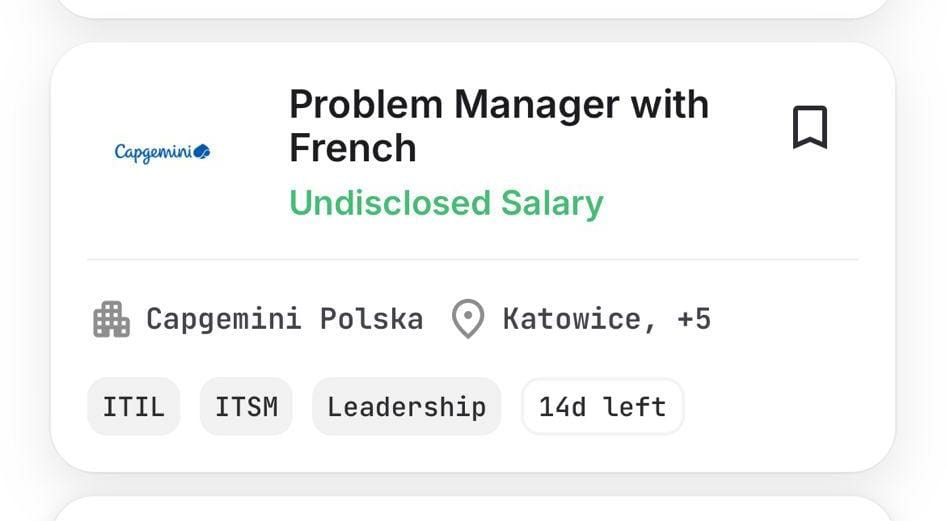
Task: Open the job card partially visible above
Action: click(x=472, y=7)
